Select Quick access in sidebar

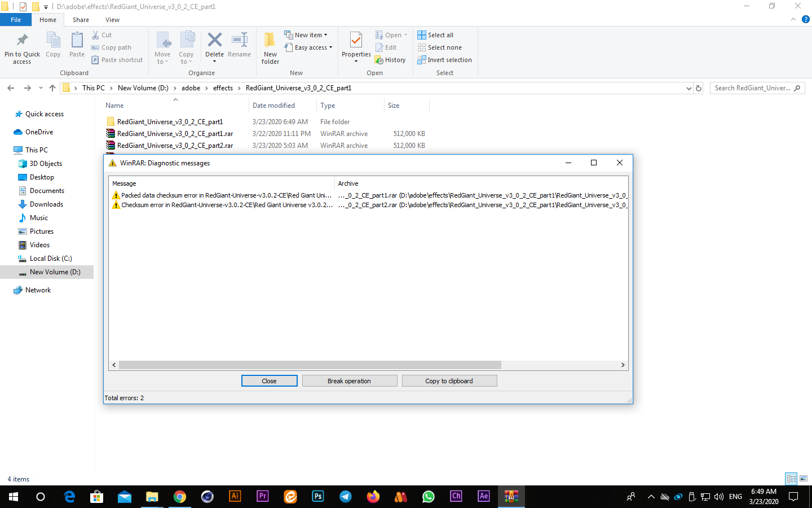coord(45,114)
